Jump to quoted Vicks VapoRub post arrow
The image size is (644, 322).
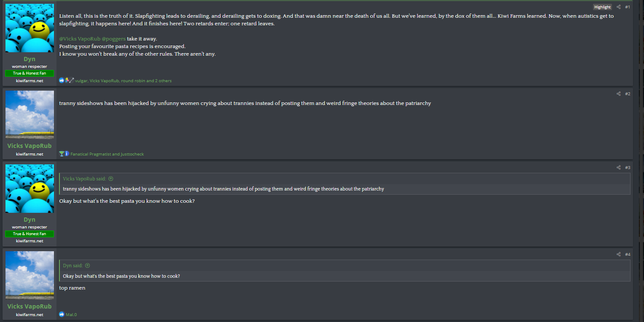pyautogui.click(x=111, y=179)
